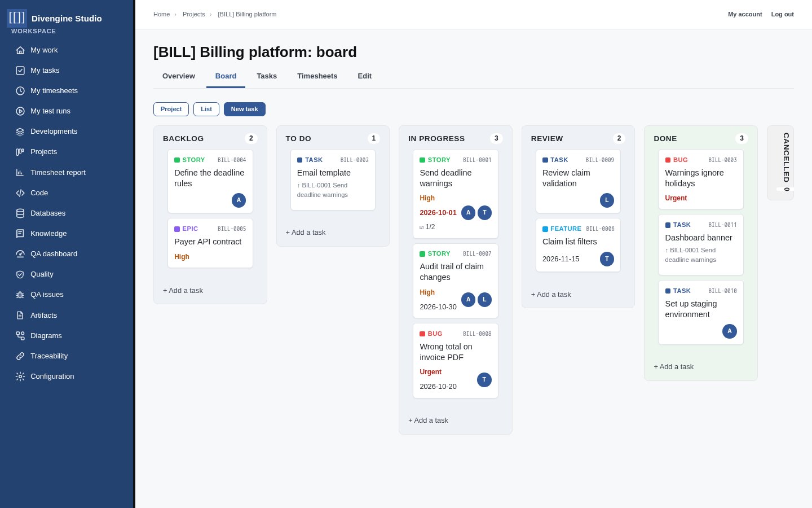Add a task in Backlog column

coord(183,291)
